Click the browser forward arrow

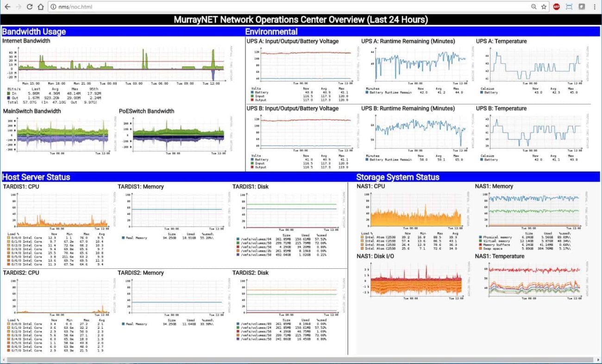pos(19,7)
